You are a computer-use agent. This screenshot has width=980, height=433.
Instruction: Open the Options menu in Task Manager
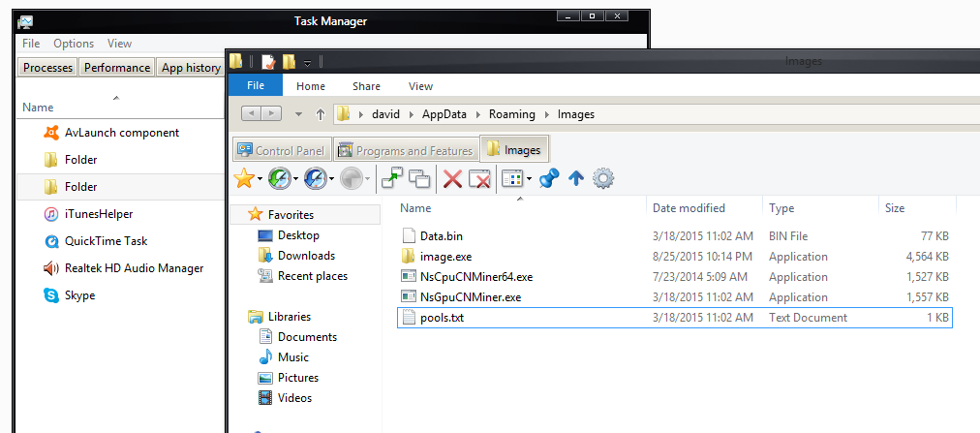[x=74, y=44]
